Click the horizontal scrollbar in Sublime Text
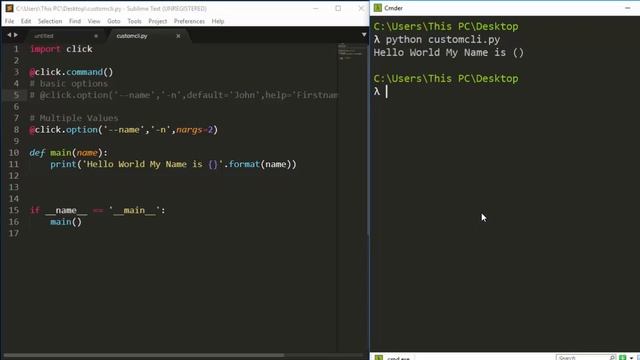640x360 pixels. pos(144,355)
